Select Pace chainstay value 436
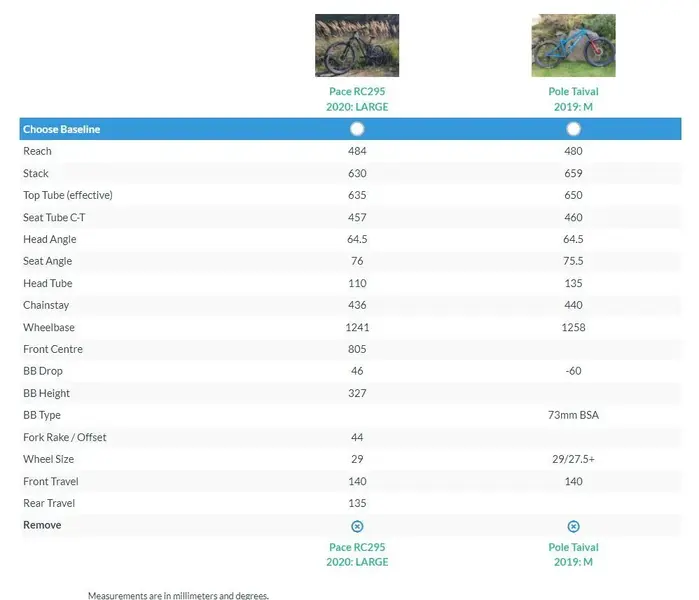Screen dimensions: 699x600 click(x=357, y=305)
